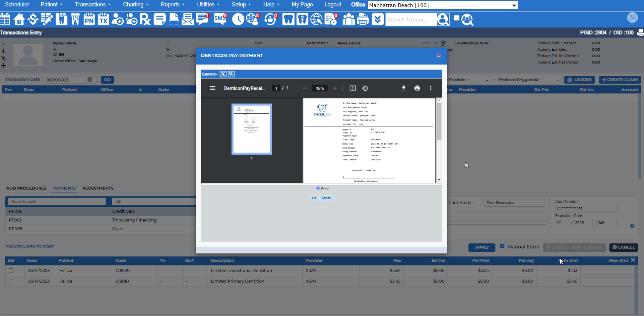The height and width of the screenshot is (316, 644).
Task: Select the Print radio button
Action: pyautogui.click(x=318, y=188)
